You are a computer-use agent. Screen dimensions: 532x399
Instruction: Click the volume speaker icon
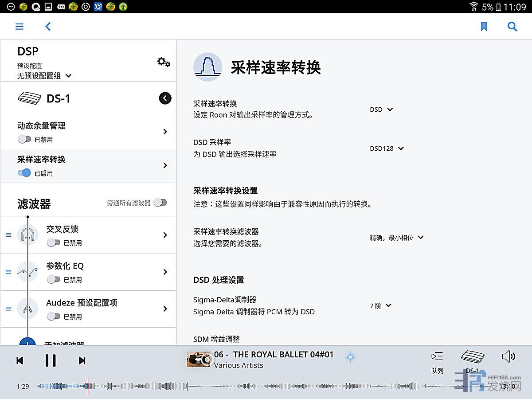tap(508, 356)
